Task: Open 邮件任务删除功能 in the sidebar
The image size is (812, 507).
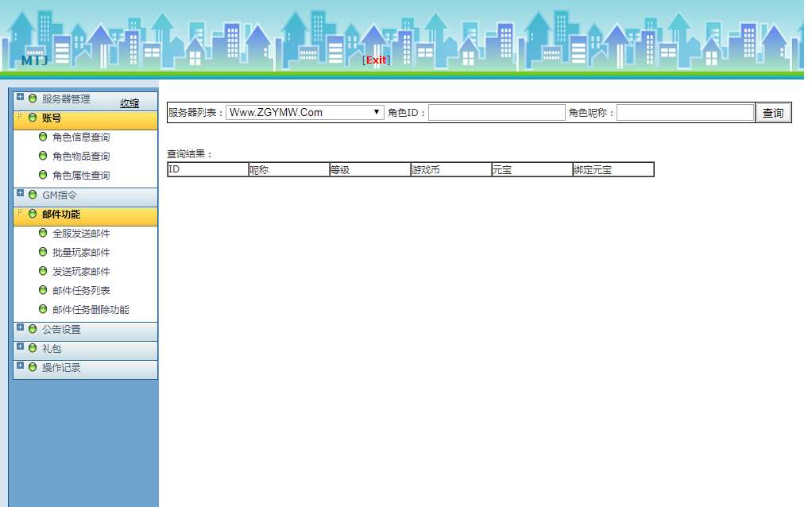Action: [x=91, y=310]
